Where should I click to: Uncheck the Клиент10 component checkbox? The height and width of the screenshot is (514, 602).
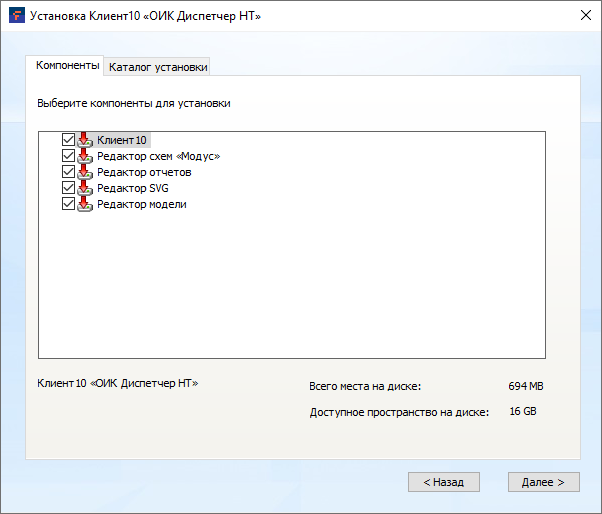[68, 140]
